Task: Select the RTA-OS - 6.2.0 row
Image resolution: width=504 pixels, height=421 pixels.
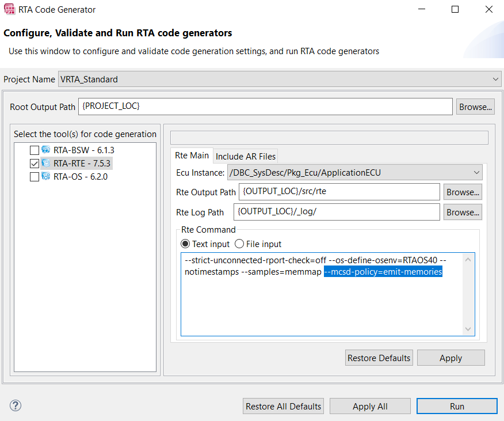Action: point(75,177)
